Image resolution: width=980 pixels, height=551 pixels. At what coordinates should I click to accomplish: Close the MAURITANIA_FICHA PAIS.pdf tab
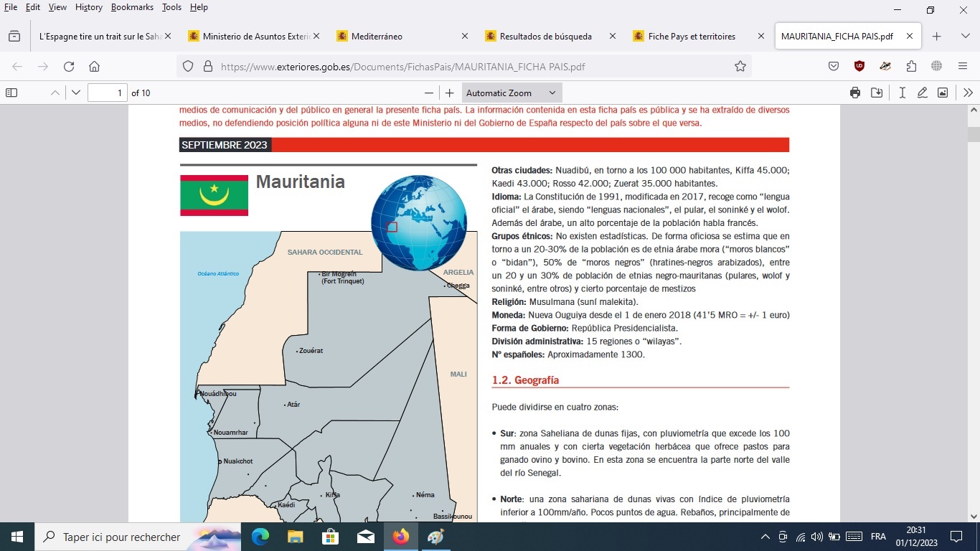coord(909,36)
